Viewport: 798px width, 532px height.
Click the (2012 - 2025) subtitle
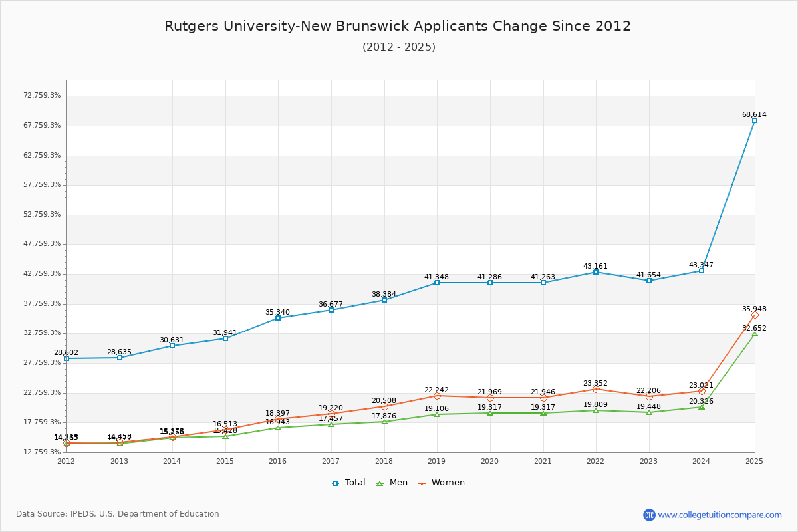tap(398, 47)
